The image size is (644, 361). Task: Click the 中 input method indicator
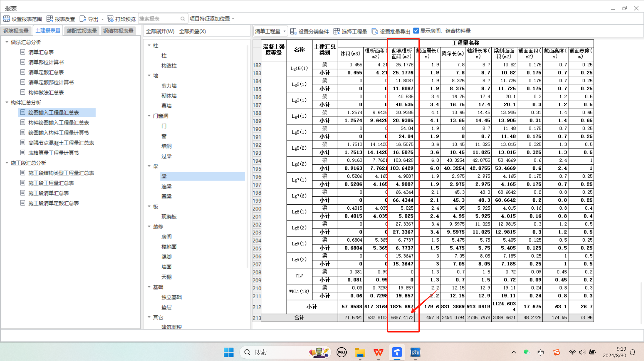click(x=540, y=352)
